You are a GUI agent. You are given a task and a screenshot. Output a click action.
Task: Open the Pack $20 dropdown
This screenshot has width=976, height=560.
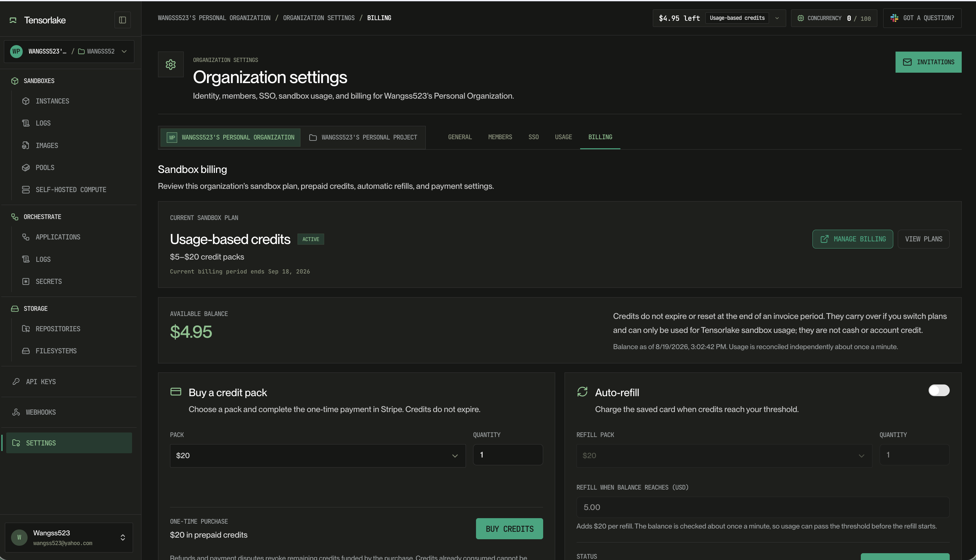tap(318, 456)
